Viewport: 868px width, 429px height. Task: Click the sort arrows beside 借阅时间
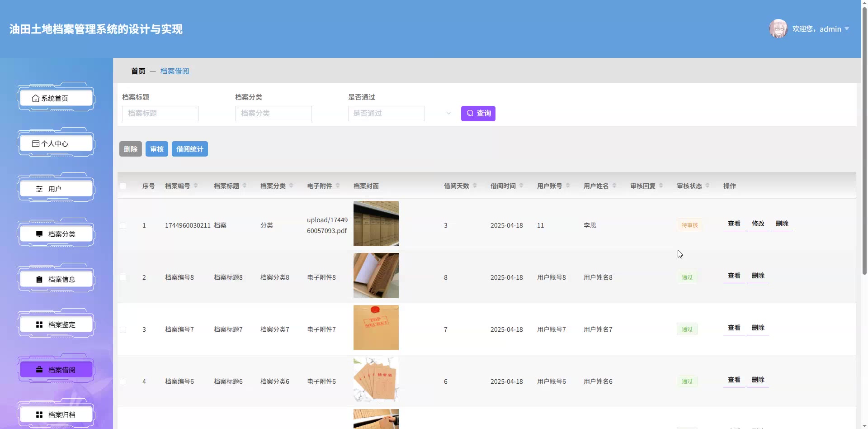coord(521,186)
